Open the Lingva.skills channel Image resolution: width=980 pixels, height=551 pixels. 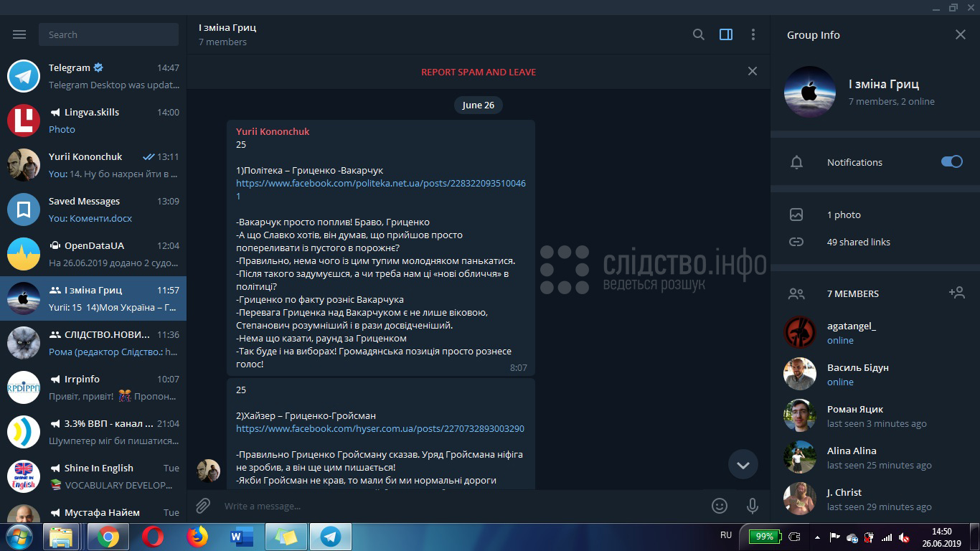pos(93,121)
